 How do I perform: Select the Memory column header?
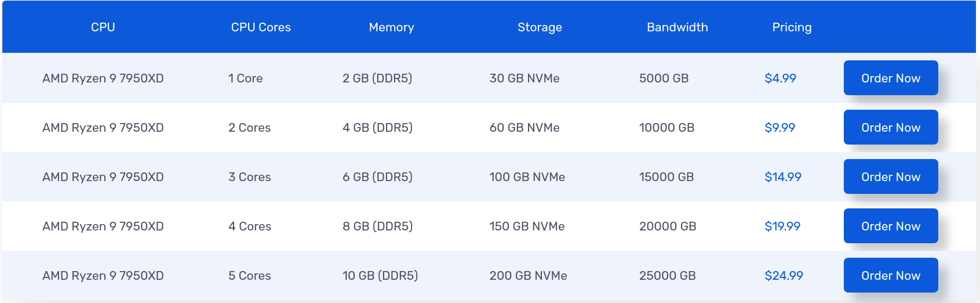tap(391, 27)
